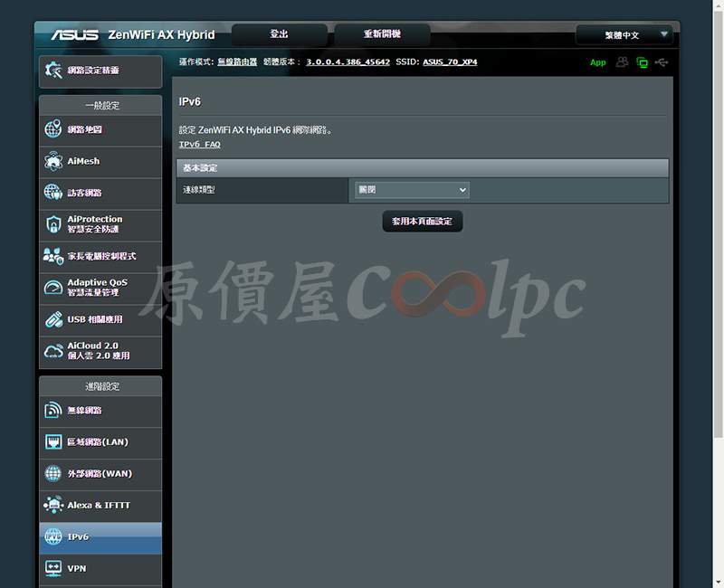This screenshot has width=724, height=588.
Task: Click the AiProtection shield icon
Action: pos(53,224)
